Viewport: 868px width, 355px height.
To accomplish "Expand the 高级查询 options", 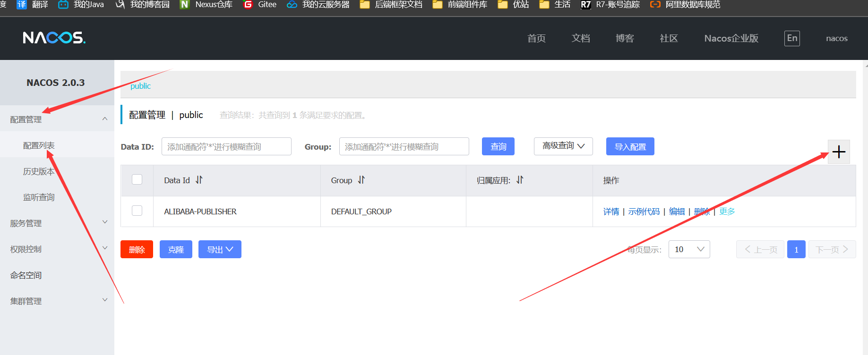I will pyautogui.click(x=563, y=146).
